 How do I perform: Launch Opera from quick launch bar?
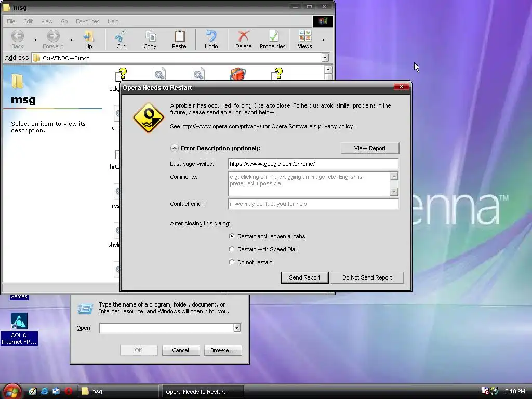[x=69, y=391]
